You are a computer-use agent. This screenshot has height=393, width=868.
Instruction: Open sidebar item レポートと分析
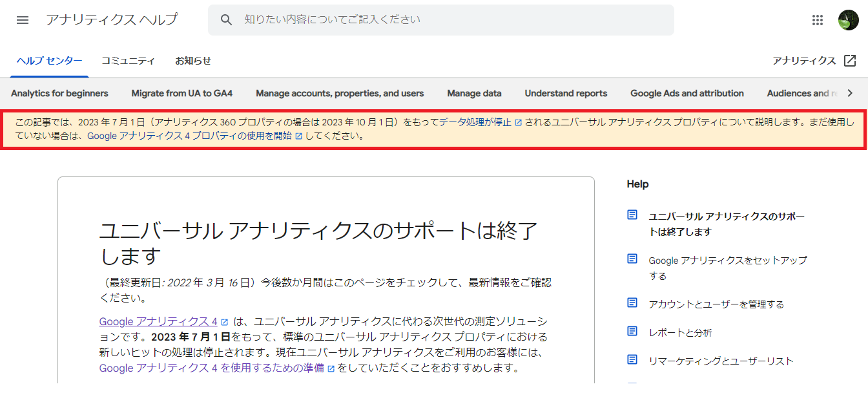click(x=680, y=333)
